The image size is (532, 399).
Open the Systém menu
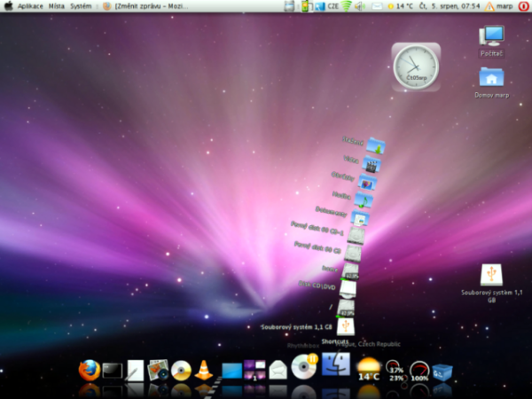[x=81, y=6]
